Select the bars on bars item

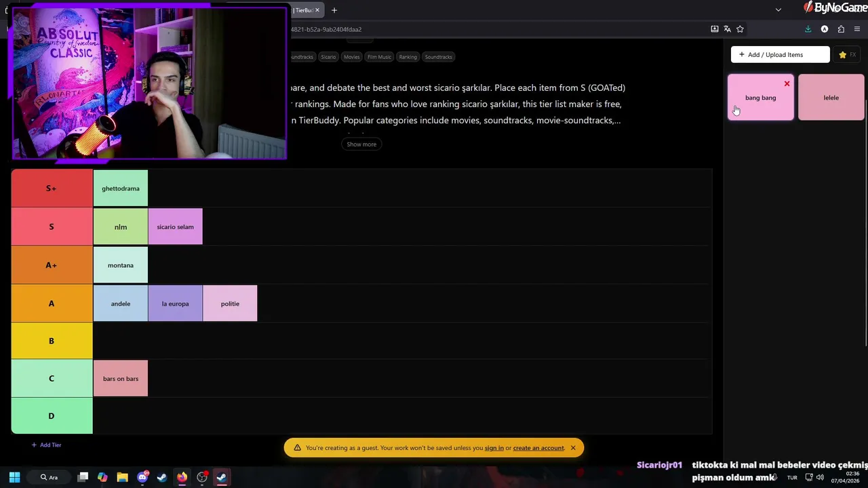(121, 379)
